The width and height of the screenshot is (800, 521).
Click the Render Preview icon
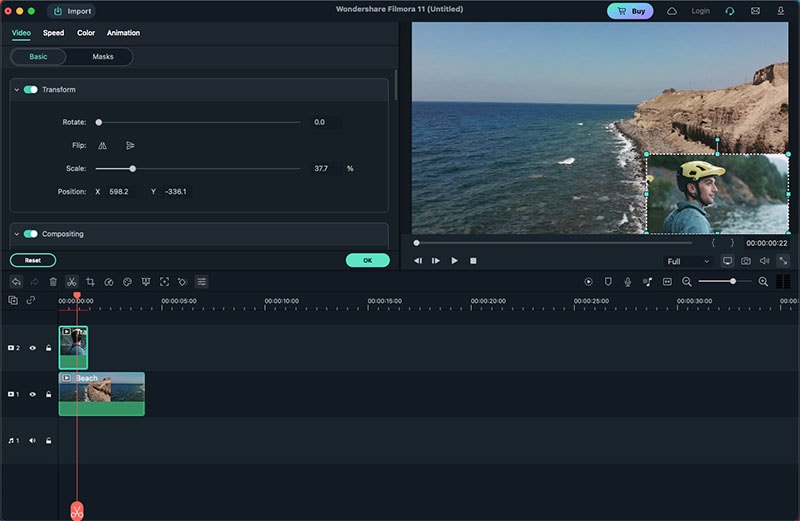[x=588, y=282]
